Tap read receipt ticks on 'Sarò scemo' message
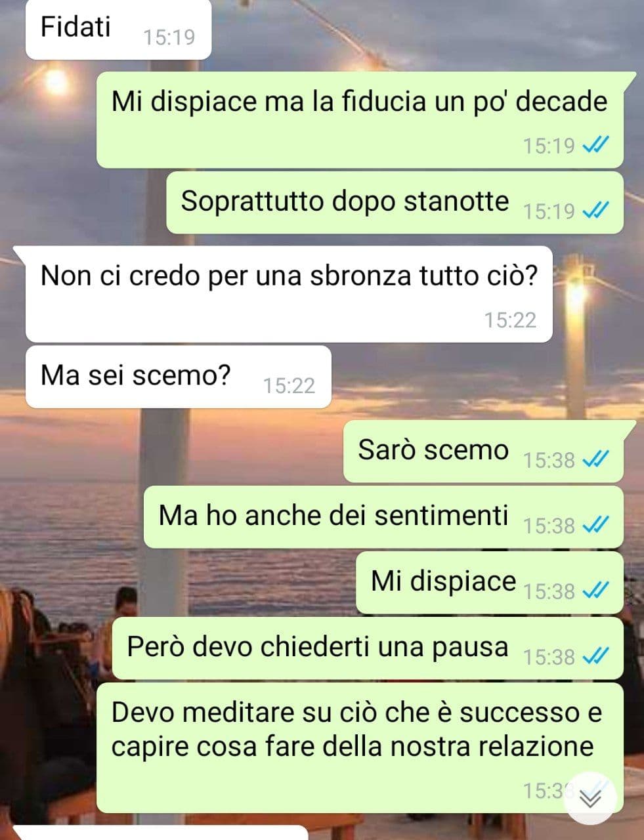Image resolution: width=644 pixels, height=840 pixels. tap(596, 460)
